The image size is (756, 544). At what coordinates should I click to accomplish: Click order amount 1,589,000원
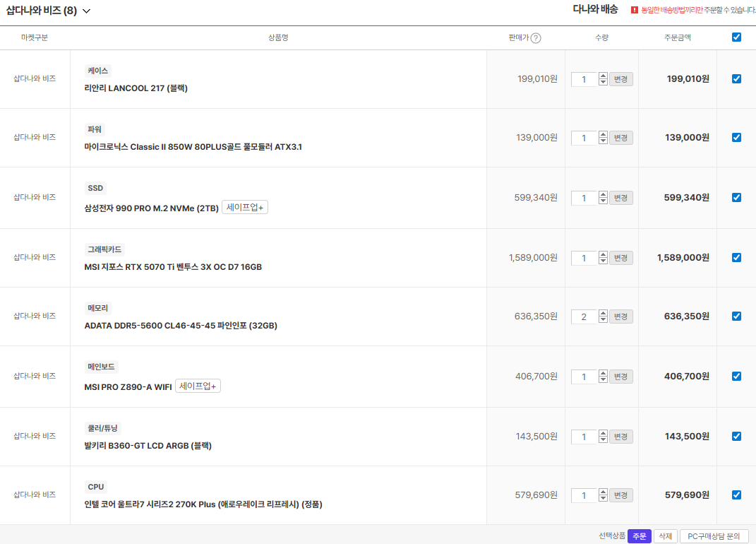point(683,258)
